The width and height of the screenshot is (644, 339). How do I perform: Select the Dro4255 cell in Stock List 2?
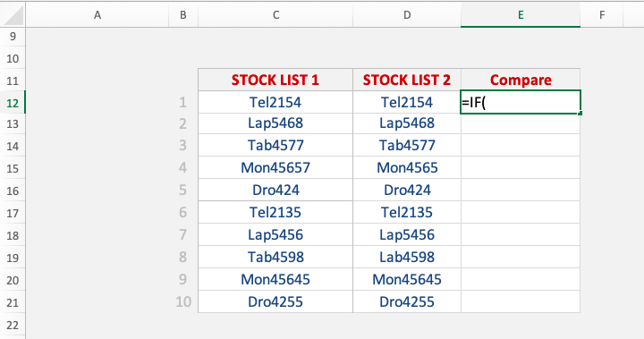(x=407, y=301)
